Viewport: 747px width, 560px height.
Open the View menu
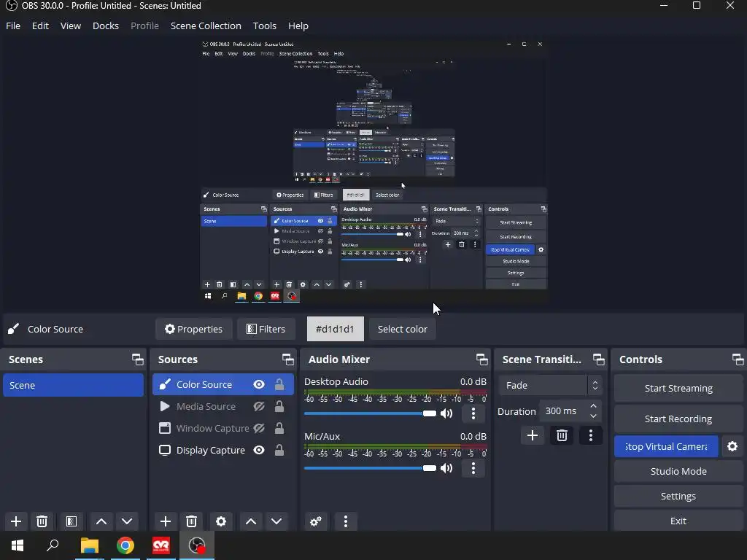(x=71, y=26)
